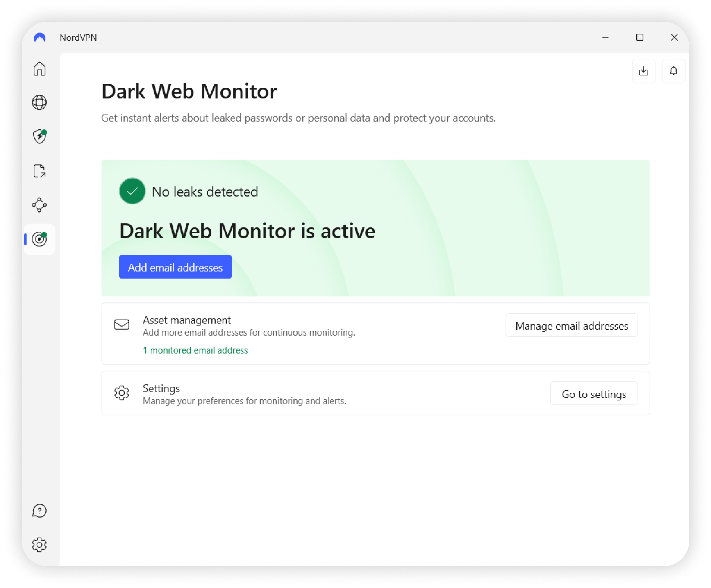Open the 1 monitored email address link
711x588 pixels.
click(195, 350)
